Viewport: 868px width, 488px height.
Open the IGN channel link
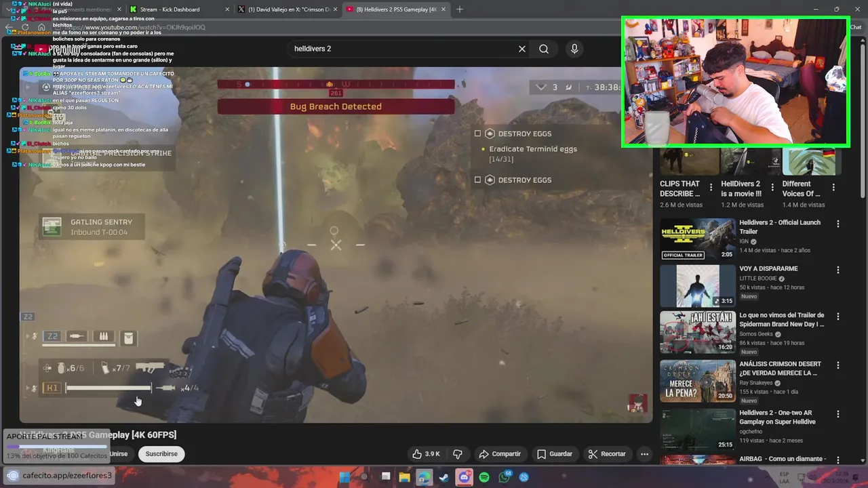[x=744, y=241]
